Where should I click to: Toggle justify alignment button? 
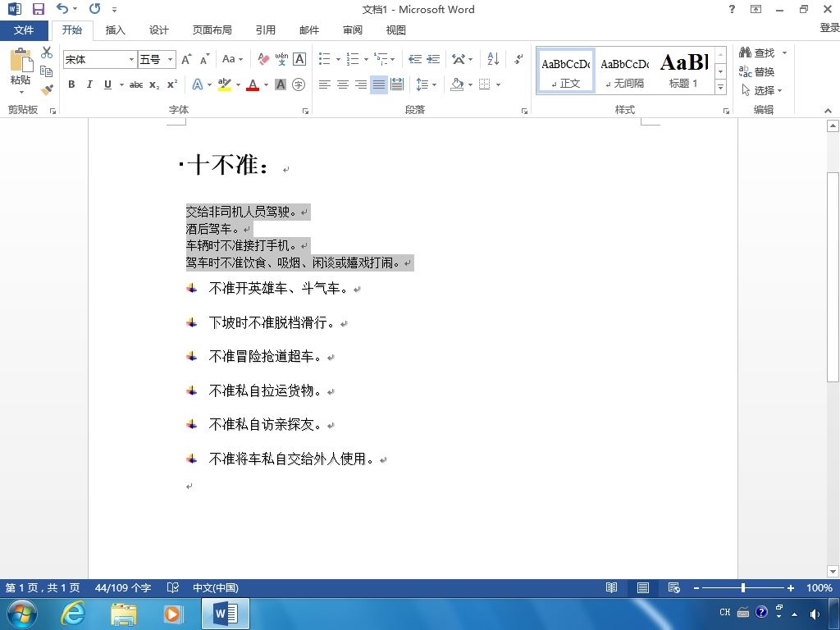point(379,84)
